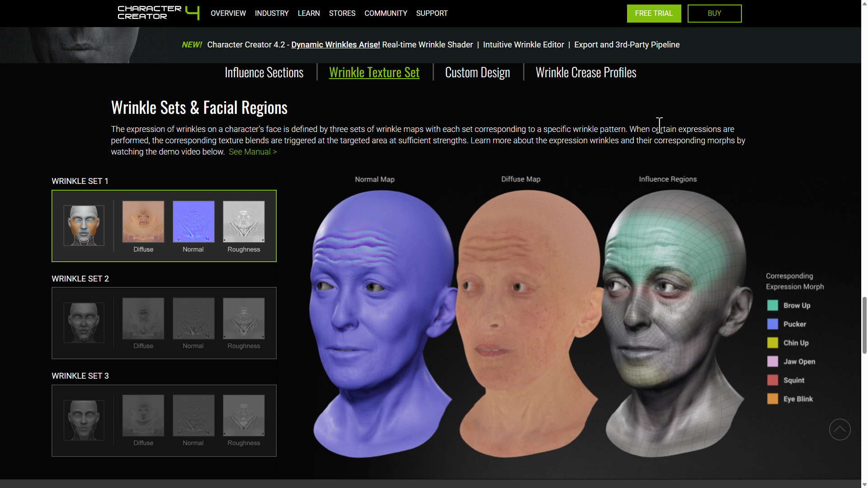Click the Squint red color swatch
Image resolution: width=868 pixels, height=488 pixels.
coord(773,380)
